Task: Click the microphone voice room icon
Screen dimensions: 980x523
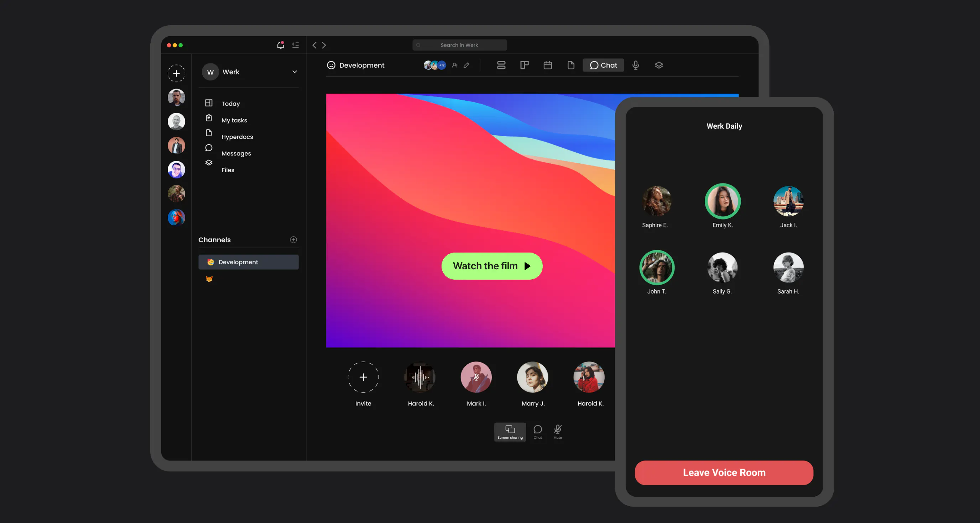Action: click(x=635, y=65)
